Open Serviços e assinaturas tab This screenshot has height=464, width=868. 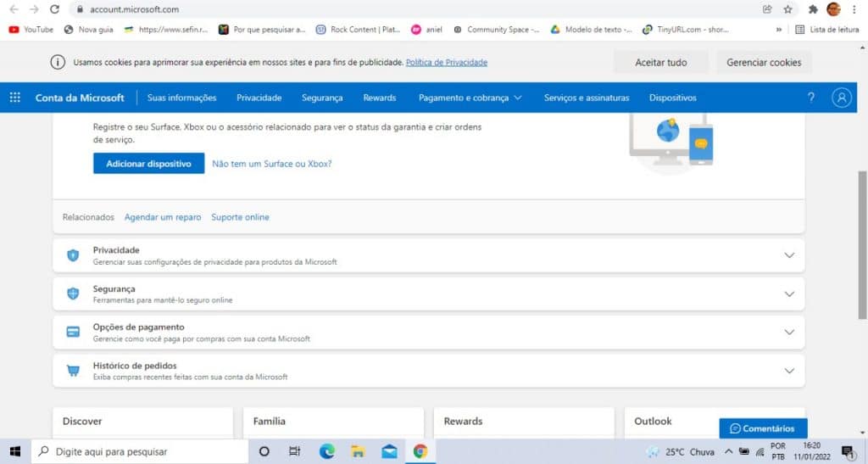tap(587, 98)
